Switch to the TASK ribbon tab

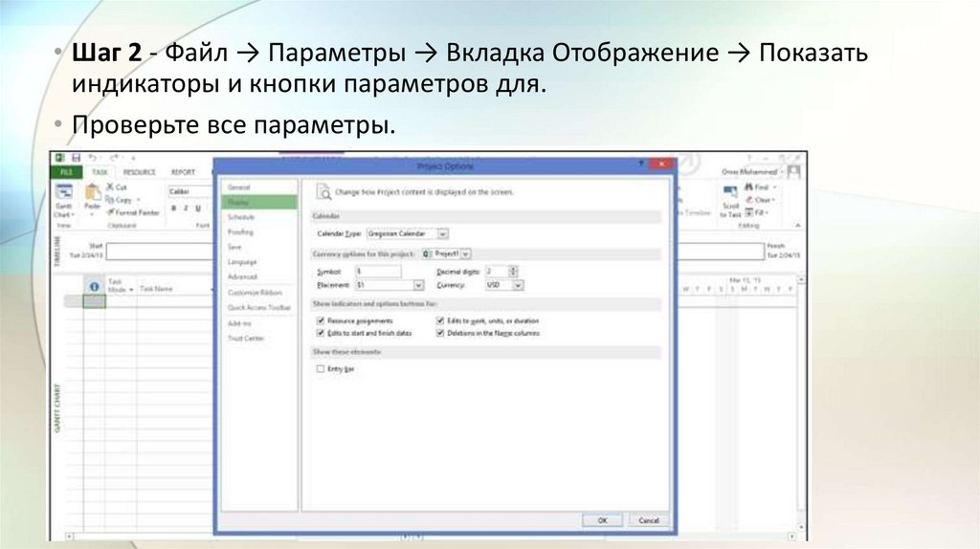(100, 172)
